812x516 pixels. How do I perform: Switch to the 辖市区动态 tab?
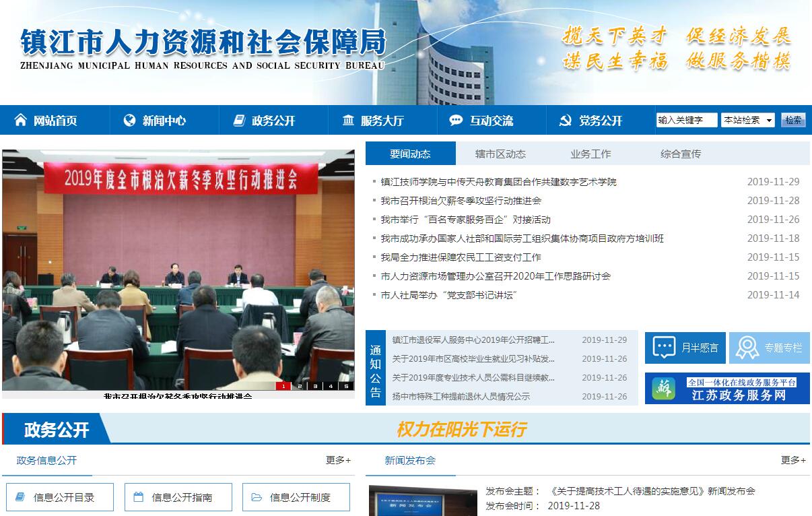point(500,154)
